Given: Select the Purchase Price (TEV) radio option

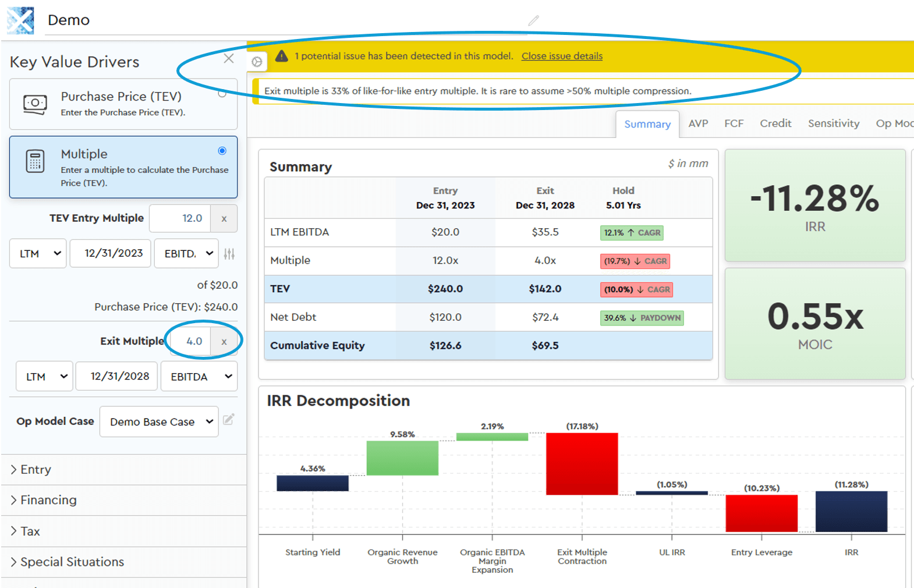Looking at the screenshot, I should [x=222, y=94].
